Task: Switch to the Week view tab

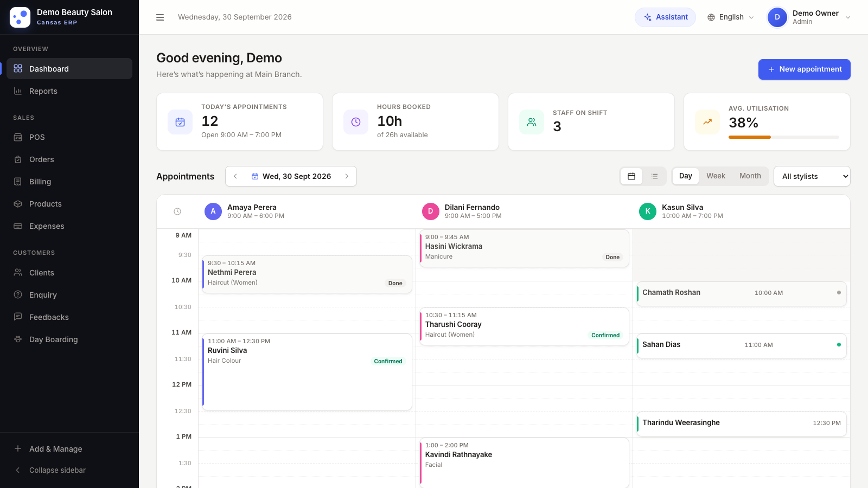Action: point(716,176)
